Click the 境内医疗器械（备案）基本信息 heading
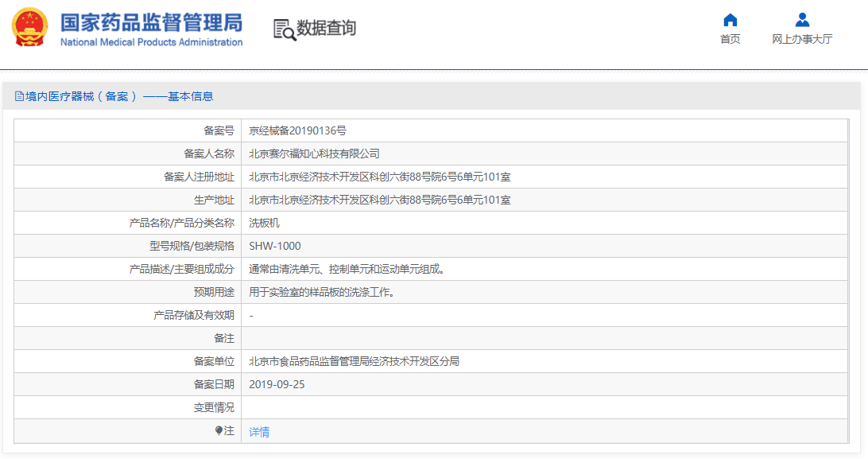 pos(119,96)
